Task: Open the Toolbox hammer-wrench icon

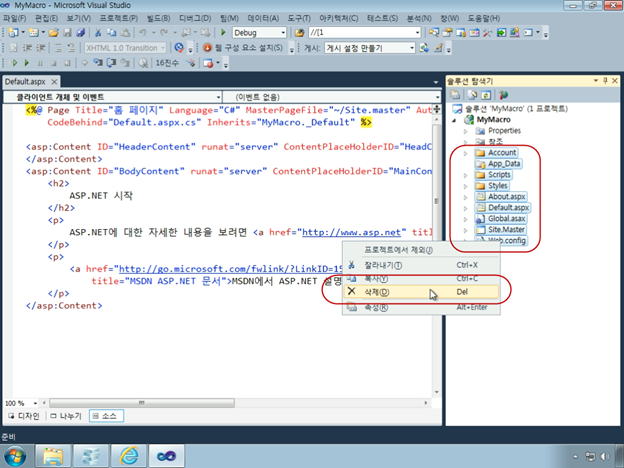Action: [487, 33]
